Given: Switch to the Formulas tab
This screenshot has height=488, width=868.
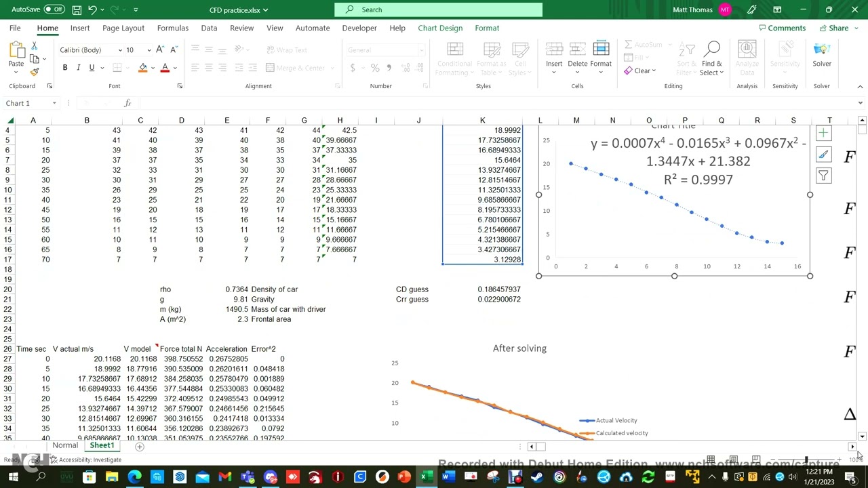Looking at the screenshot, I should click(x=173, y=28).
